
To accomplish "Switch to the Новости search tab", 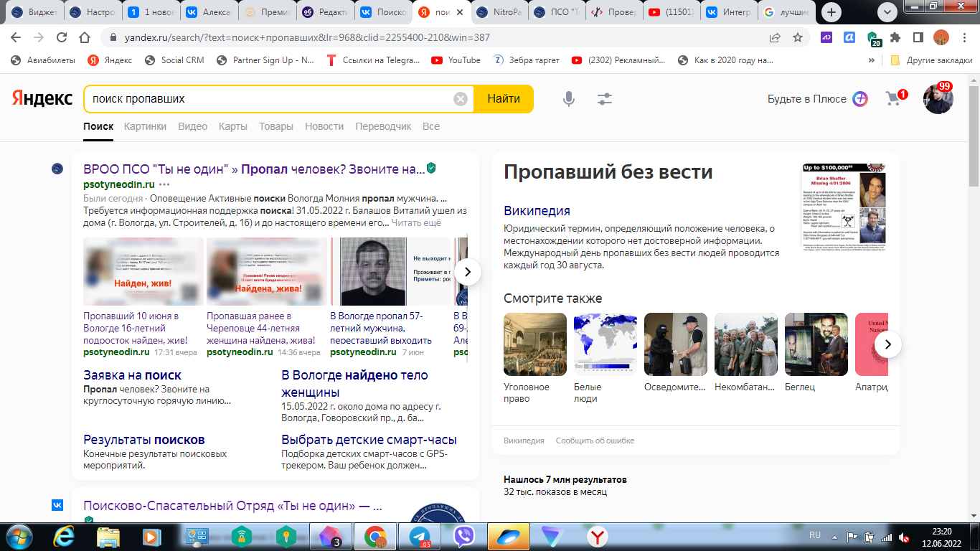I will click(324, 126).
